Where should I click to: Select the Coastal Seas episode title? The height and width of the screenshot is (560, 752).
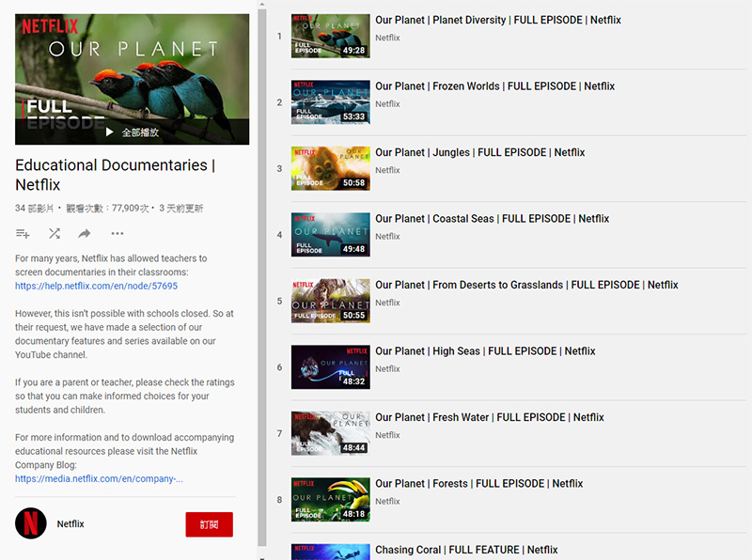492,219
